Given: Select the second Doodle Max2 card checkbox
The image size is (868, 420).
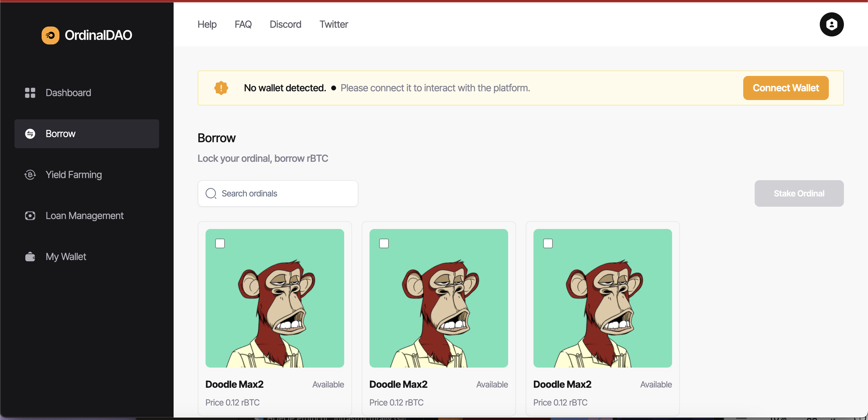Looking at the screenshot, I should click(x=384, y=243).
